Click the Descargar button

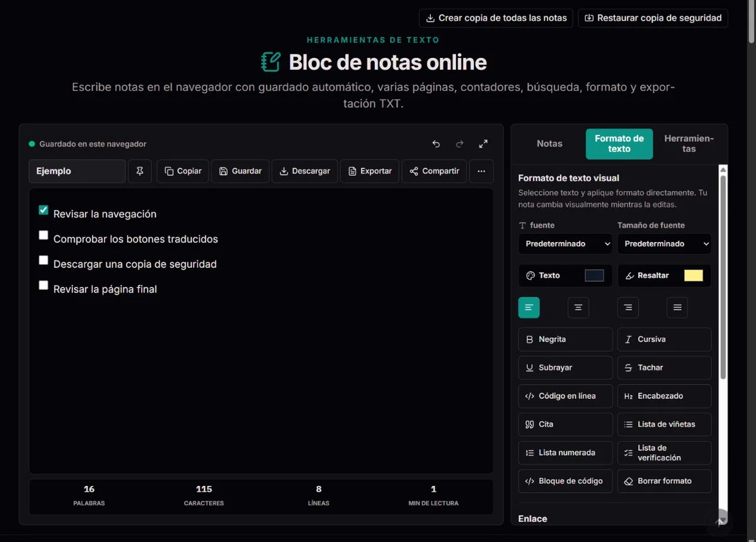[x=305, y=171]
